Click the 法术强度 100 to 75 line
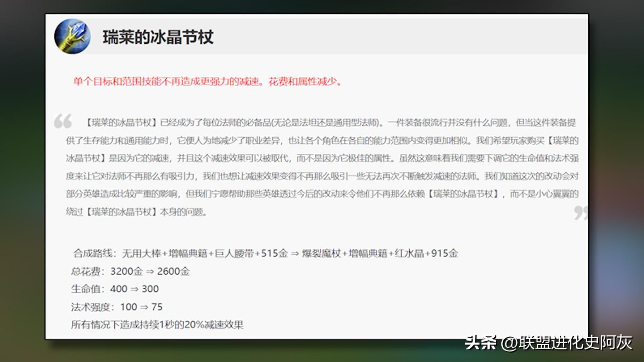Screen dimensions: 644x362 [117, 307]
